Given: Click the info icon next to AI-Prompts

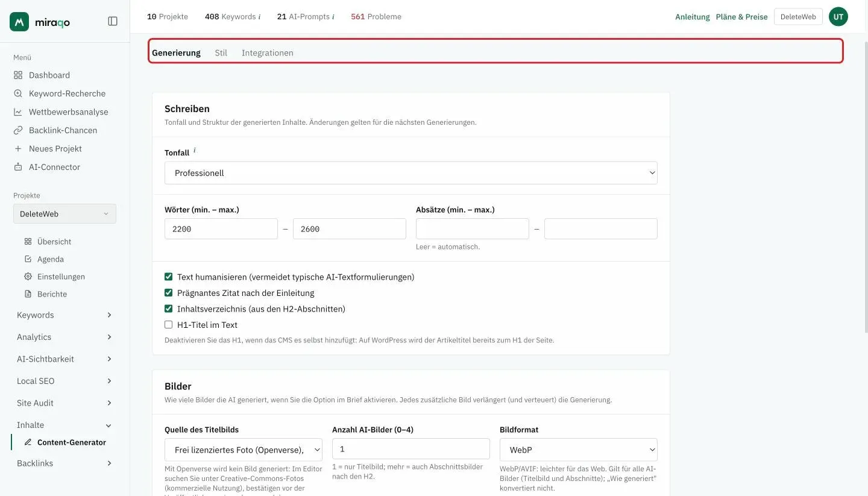Looking at the screenshot, I should pyautogui.click(x=333, y=17).
